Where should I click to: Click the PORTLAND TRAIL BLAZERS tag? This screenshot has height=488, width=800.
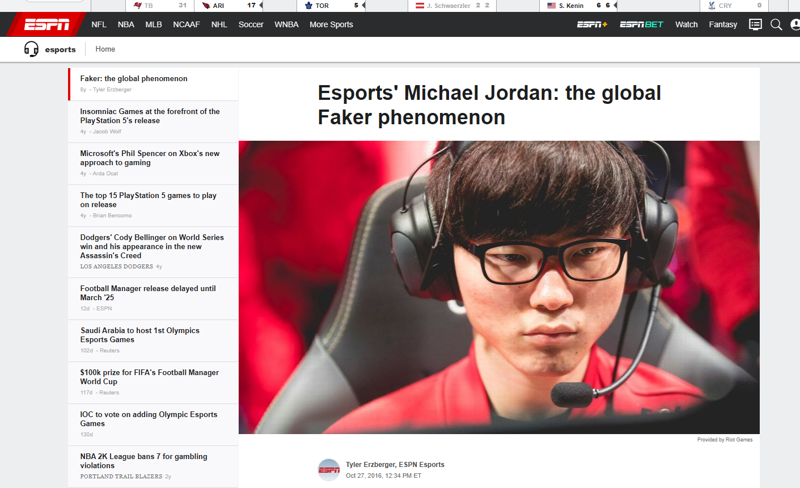(121, 476)
